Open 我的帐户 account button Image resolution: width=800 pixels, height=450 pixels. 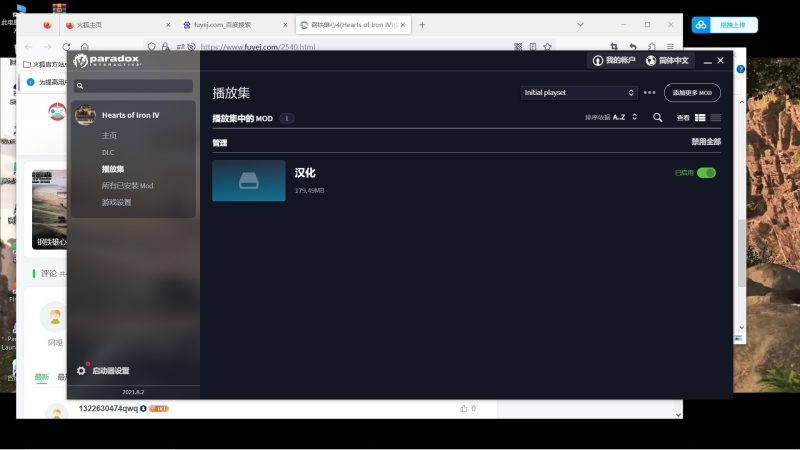614,61
